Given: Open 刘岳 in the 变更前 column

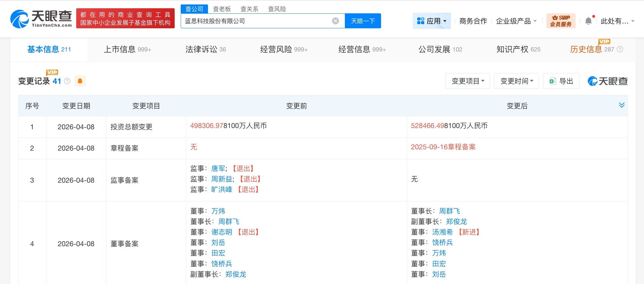Looking at the screenshot, I should (218, 242).
